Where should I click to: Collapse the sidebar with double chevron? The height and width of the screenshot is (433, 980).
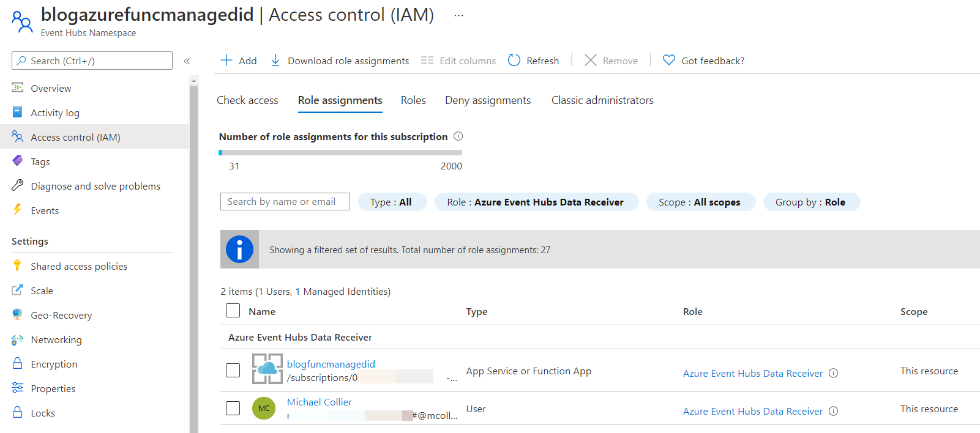click(x=187, y=61)
